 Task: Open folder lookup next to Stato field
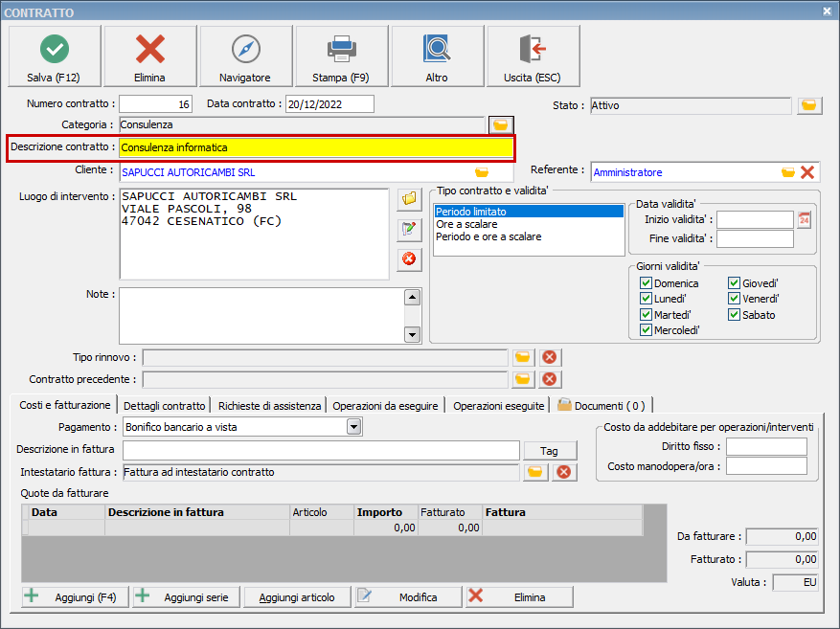pyautogui.click(x=809, y=105)
